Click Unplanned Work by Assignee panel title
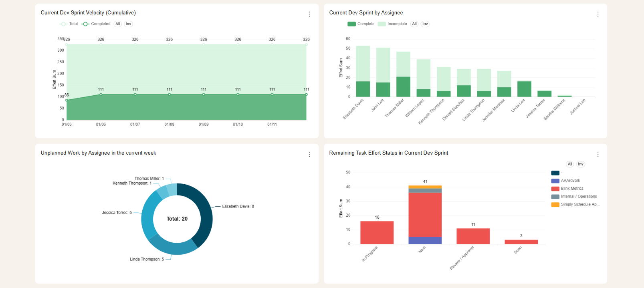 click(98, 153)
